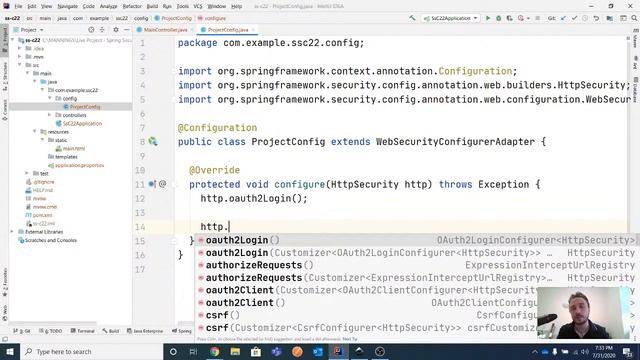Collapse the resources folder
The image size is (640, 360).
point(35,132)
